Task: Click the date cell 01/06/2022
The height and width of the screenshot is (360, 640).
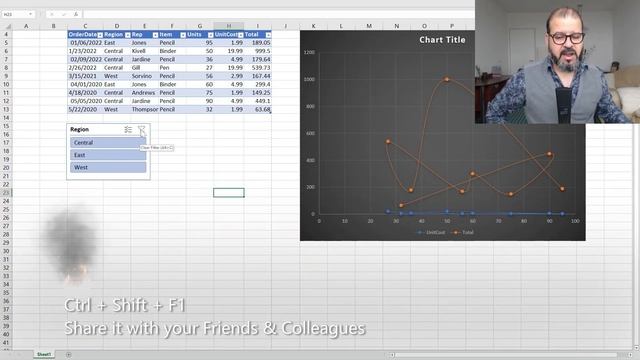Action: click(85, 42)
